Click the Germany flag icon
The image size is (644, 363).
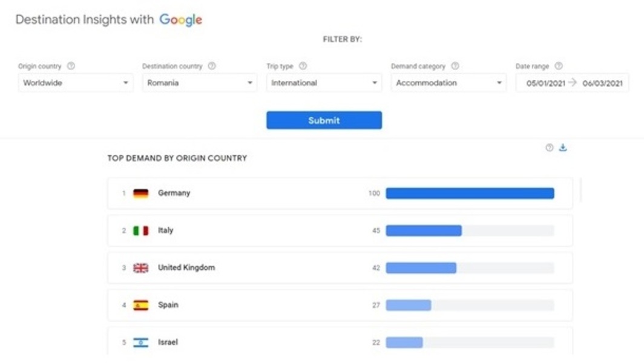point(140,194)
